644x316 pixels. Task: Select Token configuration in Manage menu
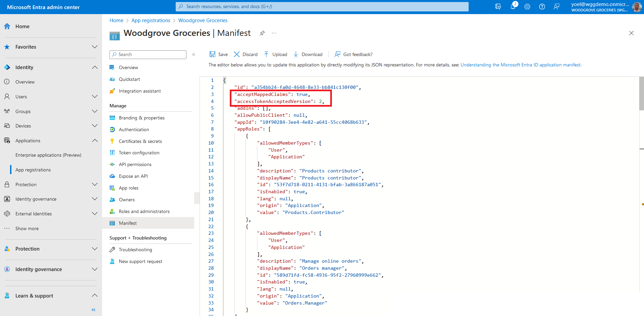pos(139,153)
